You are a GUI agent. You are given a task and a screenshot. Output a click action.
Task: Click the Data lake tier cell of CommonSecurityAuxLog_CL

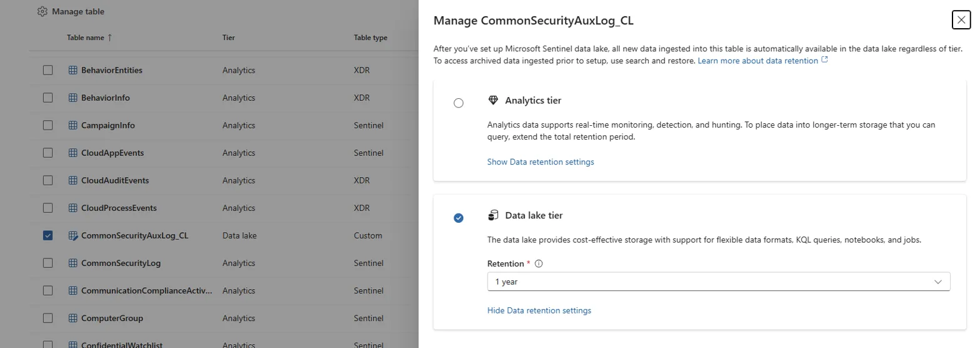(239, 235)
